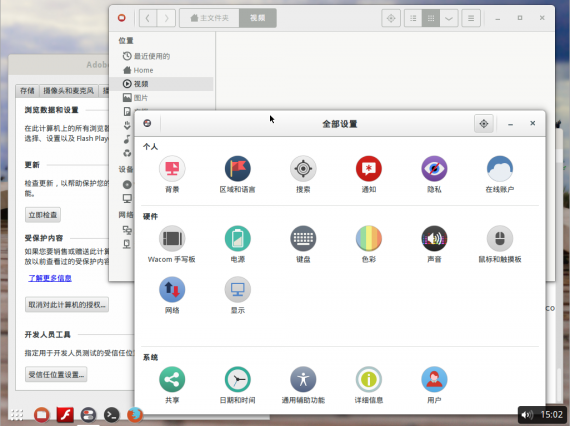Click the app icon in 全部设置 title bar

click(x=147, y=123)
